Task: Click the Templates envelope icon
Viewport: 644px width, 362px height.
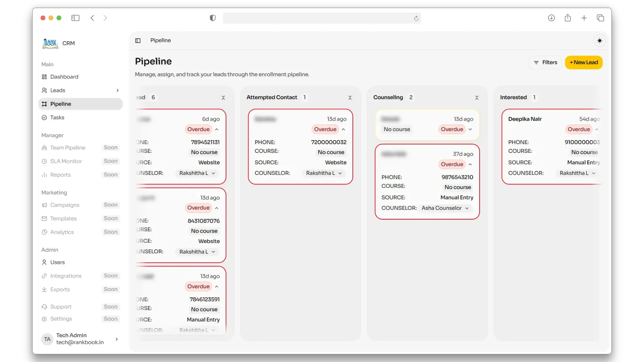Action: (x=44, y=219)
